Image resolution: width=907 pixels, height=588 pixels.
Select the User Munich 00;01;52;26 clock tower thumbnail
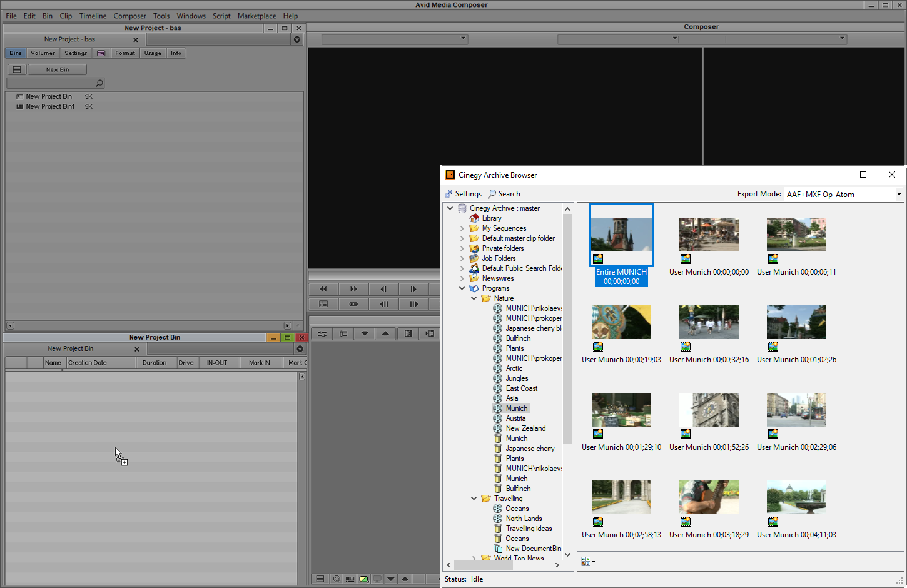[x=709, y=410]
